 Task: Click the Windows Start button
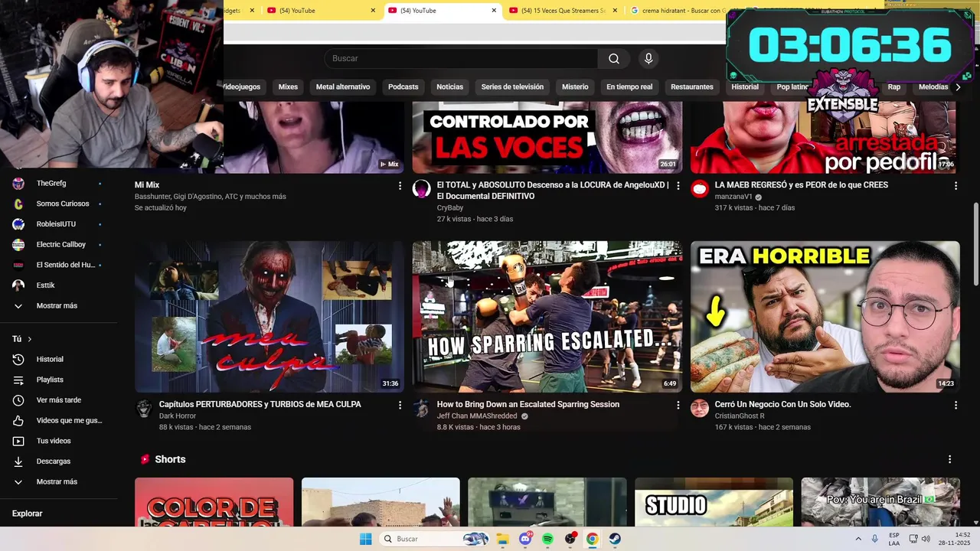pyautogui.click(x=366, y=539)
